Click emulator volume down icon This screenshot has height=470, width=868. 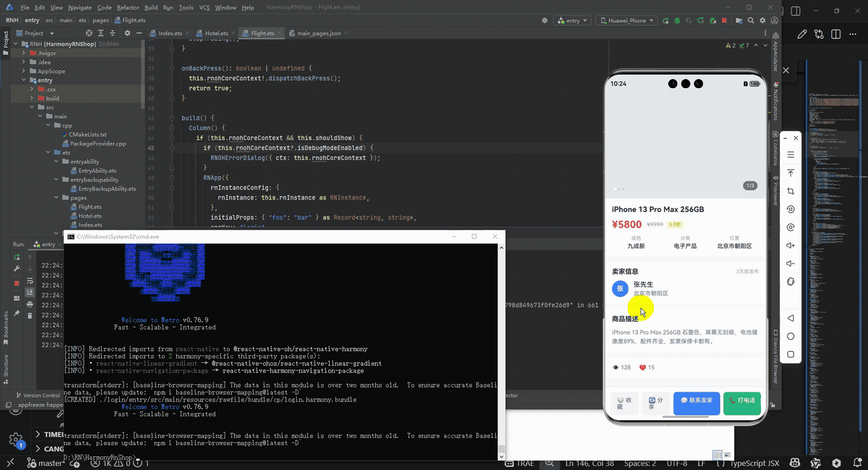pyautogui.click(x=790, y=264)
